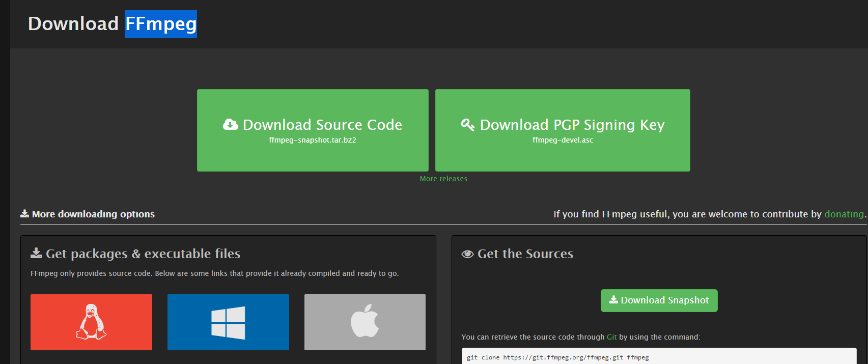Viewport: 868px width, 364px height.
Task: Download Source Code ffmpeg-snapshot.tar.bz2
Action: point(313,130)
